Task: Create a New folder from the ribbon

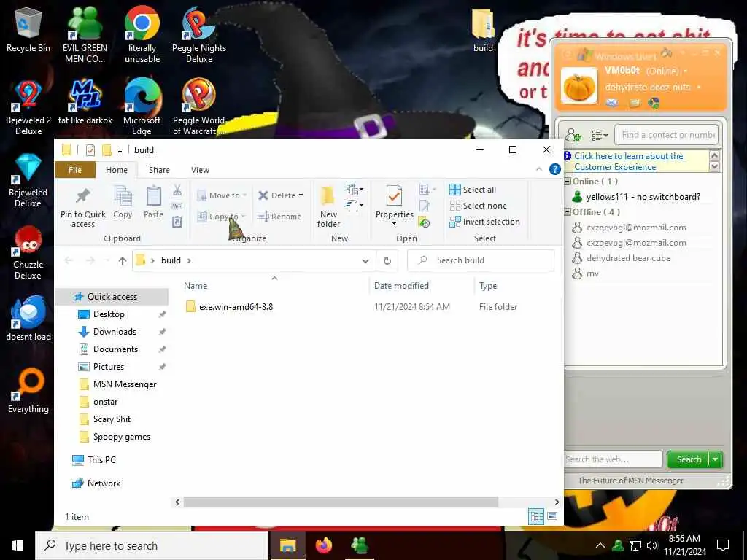Action: (328, 206)
